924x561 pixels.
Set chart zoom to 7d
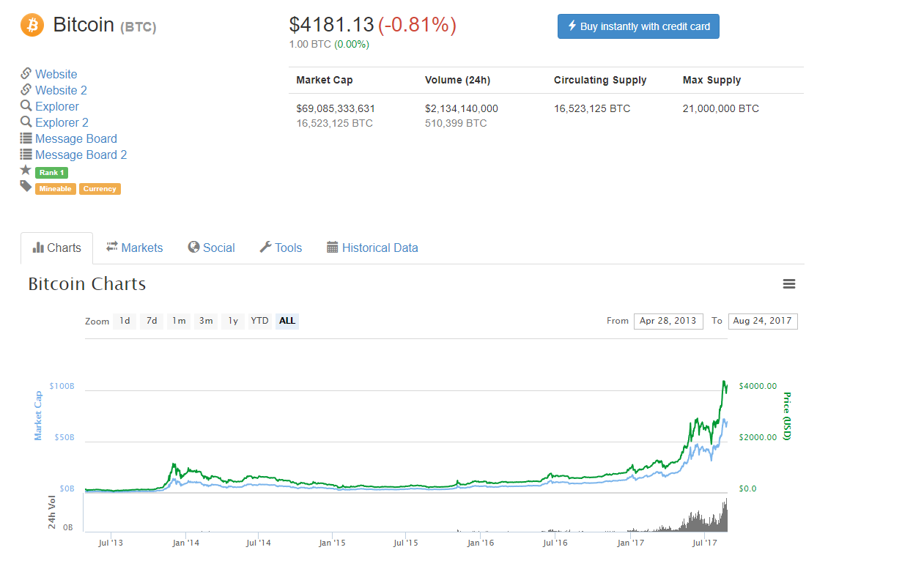(x=152, y=321)
